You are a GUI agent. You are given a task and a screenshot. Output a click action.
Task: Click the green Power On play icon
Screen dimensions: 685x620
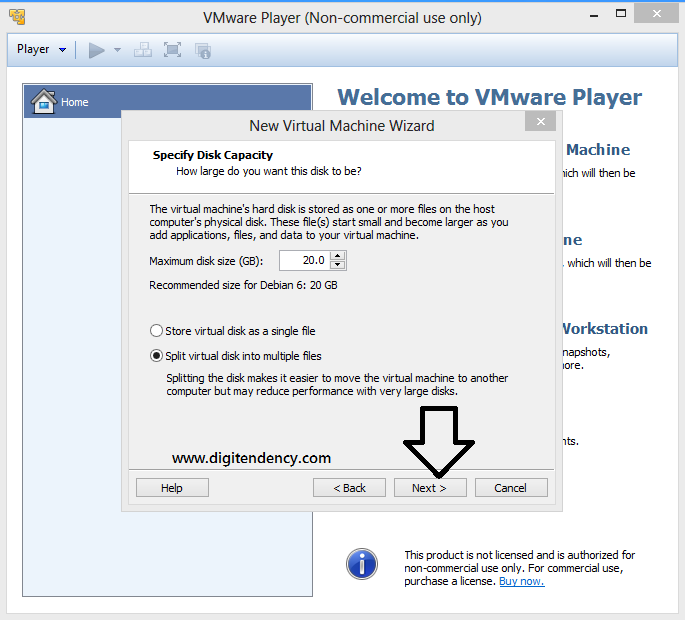coord(96,50)
